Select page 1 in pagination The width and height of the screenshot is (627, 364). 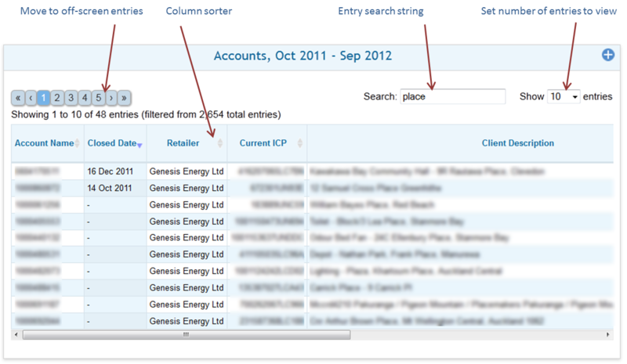click(44, 98)
